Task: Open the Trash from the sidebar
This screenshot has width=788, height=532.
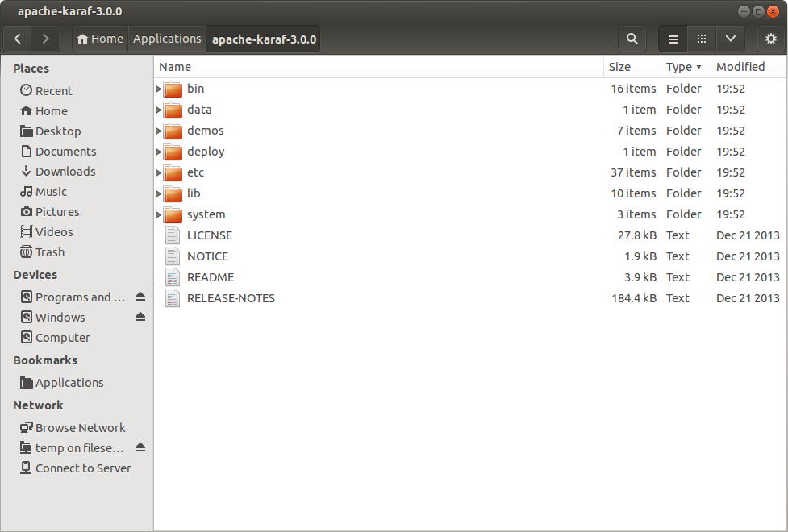Action: [x=49, y=251]
